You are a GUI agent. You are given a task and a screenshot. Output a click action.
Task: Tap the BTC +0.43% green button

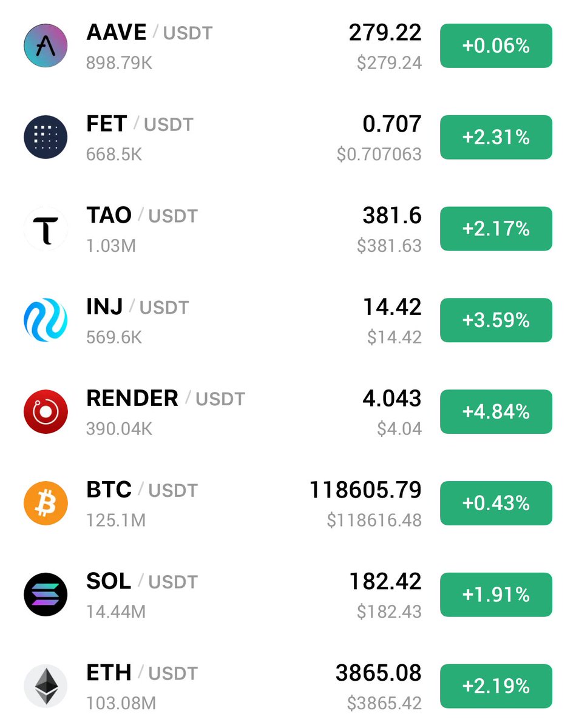click(x=496, y=504)
